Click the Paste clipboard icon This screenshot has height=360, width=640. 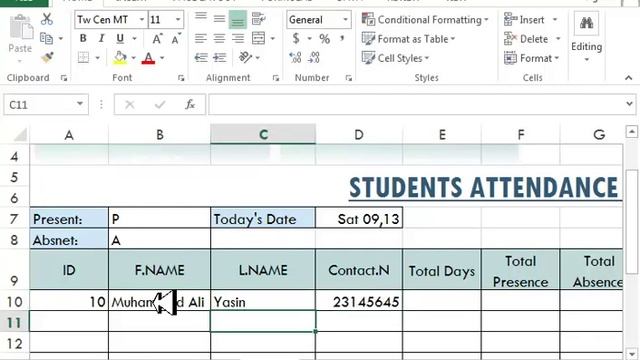tap(20, 28)
